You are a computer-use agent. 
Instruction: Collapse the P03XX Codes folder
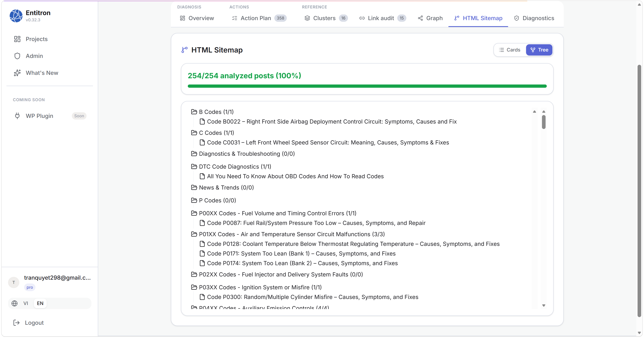pyautogui.click(x=257, y=287)
